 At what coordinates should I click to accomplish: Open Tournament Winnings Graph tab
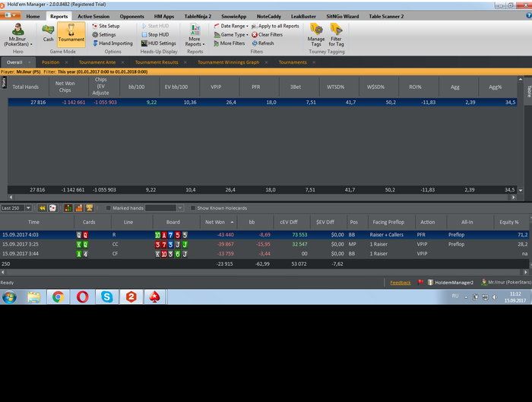point(228,62)
